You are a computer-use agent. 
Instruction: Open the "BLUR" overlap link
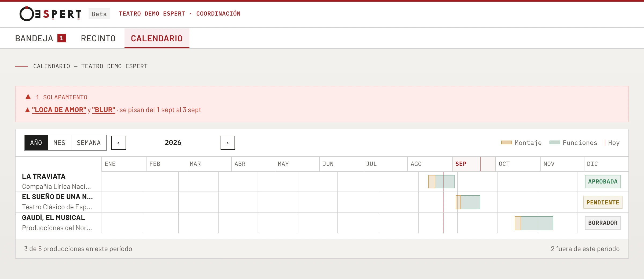[x=104, y=110]
